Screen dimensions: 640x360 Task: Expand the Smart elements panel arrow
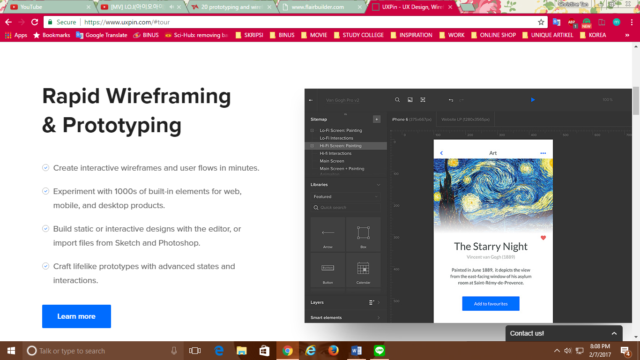point(379,318)
